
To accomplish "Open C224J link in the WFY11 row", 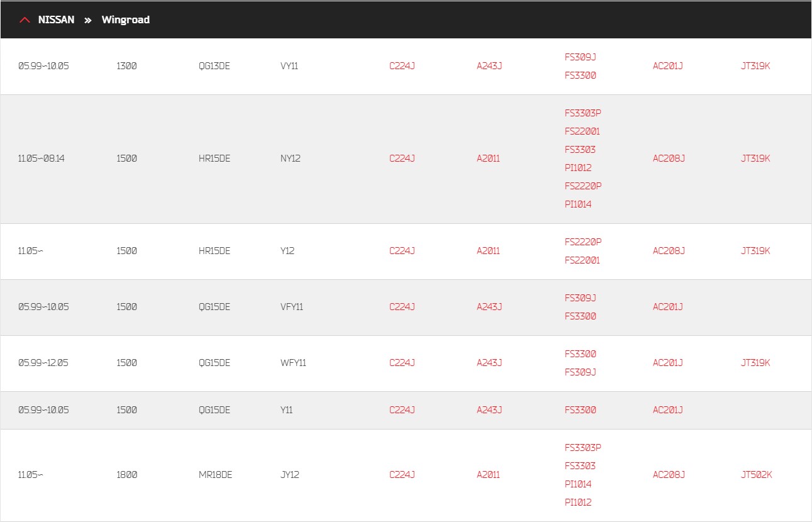I will [402, 363].
